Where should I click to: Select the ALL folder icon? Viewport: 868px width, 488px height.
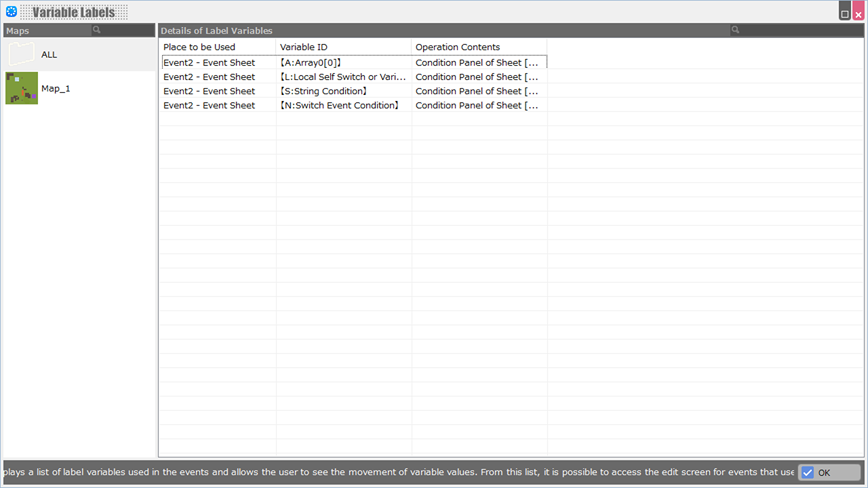point(22,54)
